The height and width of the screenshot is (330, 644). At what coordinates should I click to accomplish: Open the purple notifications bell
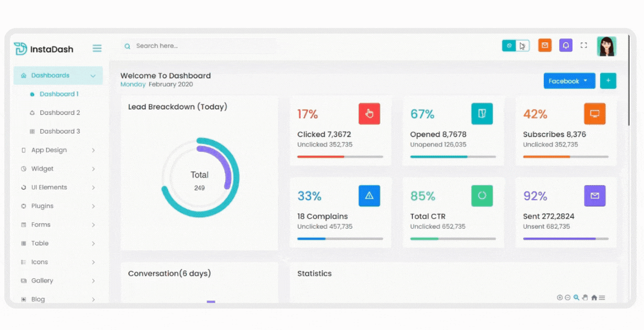pos(565,46)
